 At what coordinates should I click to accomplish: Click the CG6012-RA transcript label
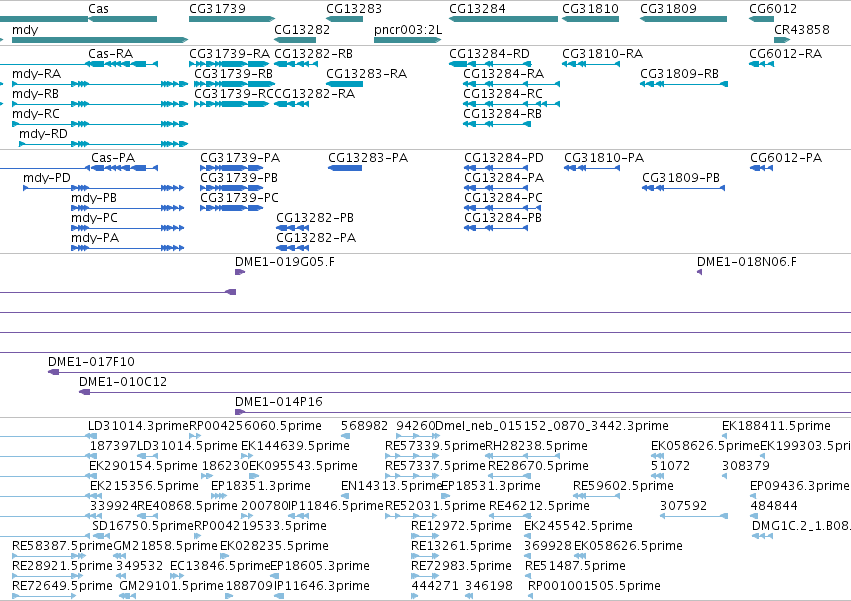point(785,54)
